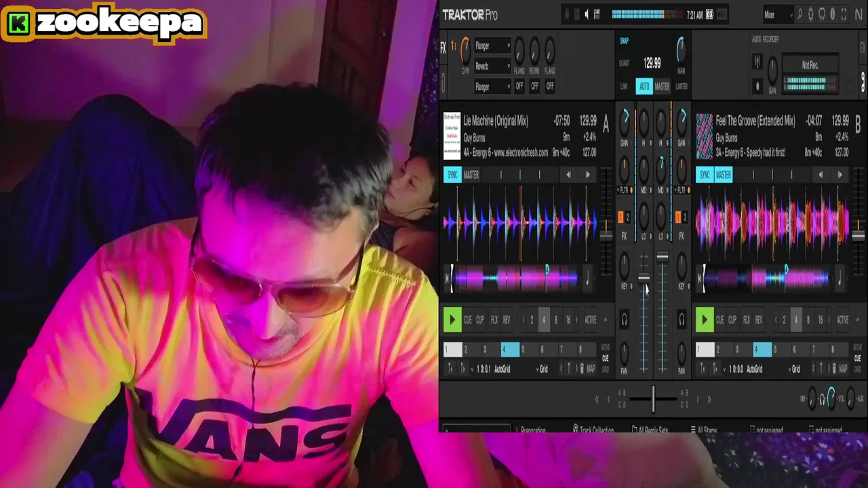Delete cue with trash icon on Deck B
The width and height of the screenshot is (868, 488).
point(833,369)
